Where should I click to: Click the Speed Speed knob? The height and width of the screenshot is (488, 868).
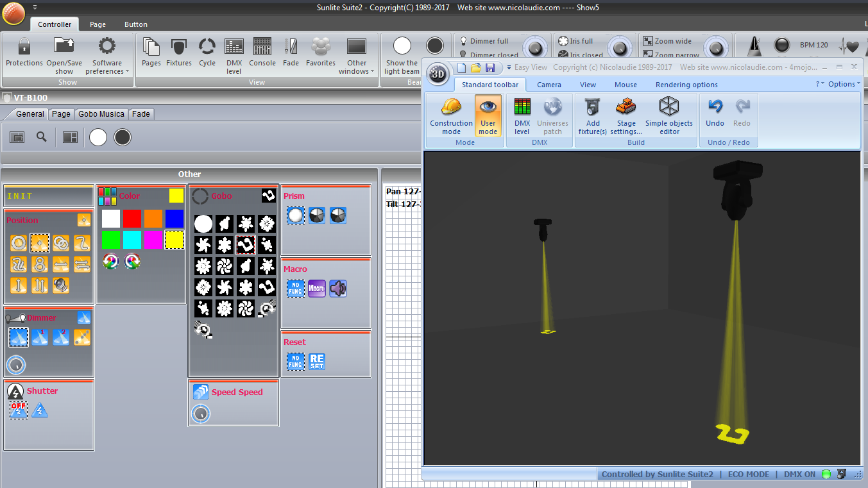coord(201,414)
